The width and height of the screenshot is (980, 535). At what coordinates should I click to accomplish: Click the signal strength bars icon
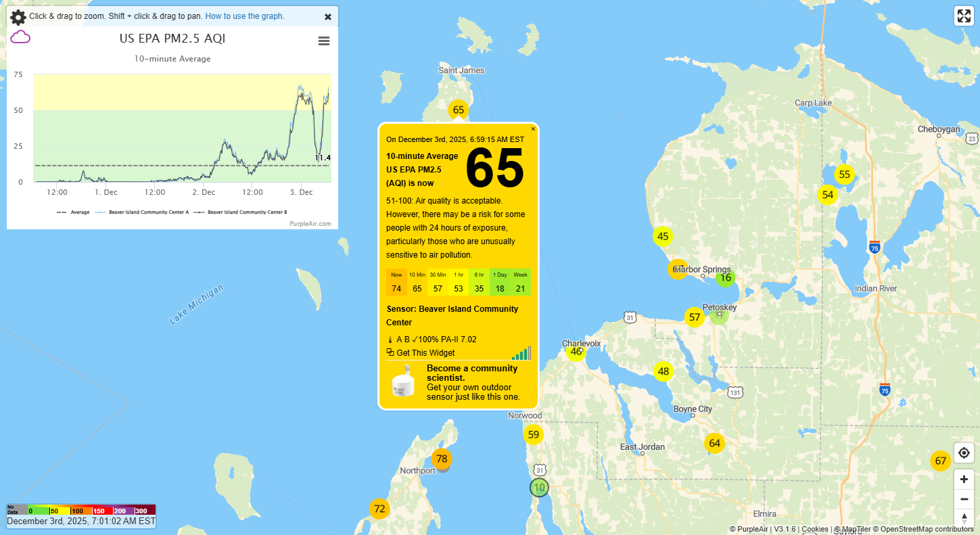(521, 352)
